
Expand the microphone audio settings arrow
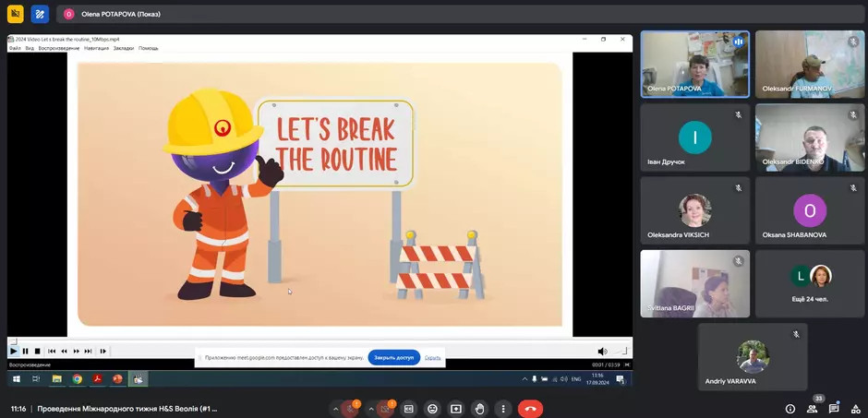335,409
